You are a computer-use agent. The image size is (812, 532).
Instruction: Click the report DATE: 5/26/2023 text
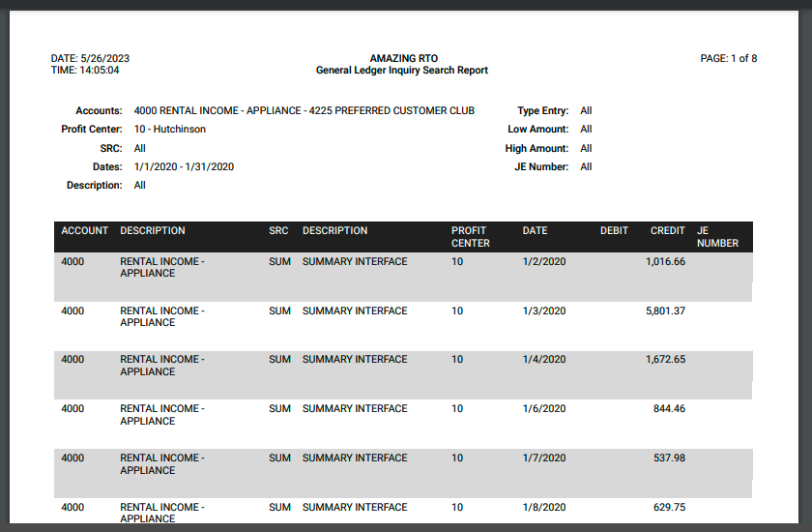pyautogui.click(x=90, y=58)
